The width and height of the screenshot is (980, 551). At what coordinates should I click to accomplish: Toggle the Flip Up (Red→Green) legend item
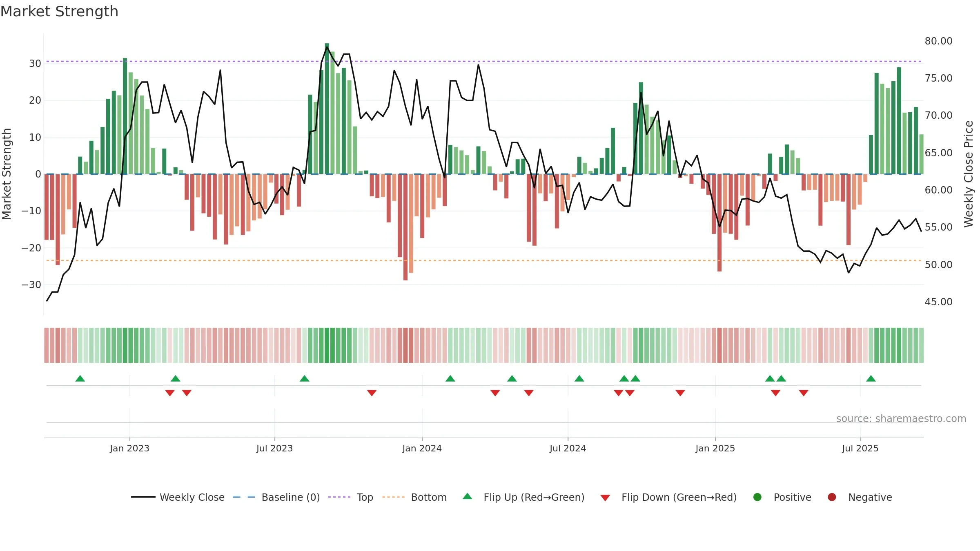pos(523,497)
